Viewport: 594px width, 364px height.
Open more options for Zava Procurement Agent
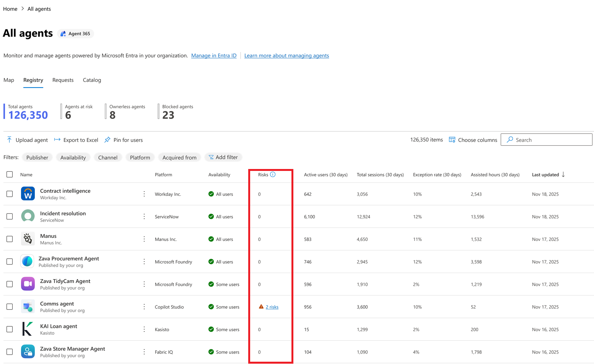click(x=144, y=262)
